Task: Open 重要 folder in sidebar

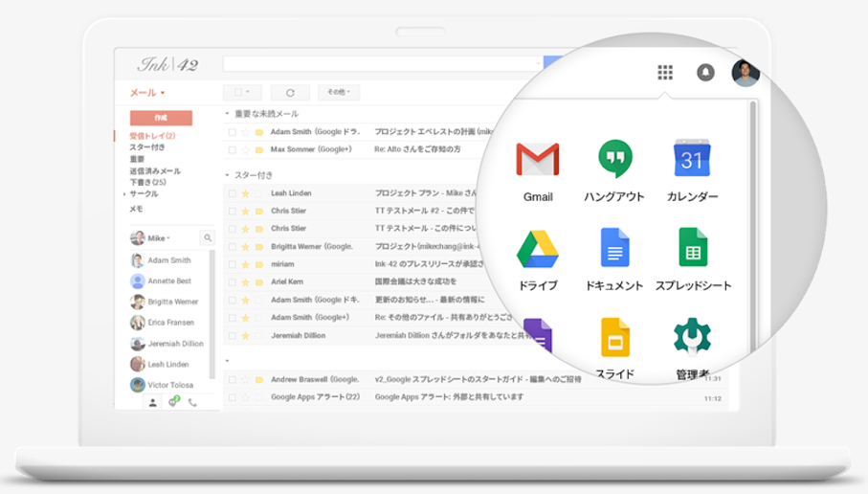Action: pyautogui.click(x=137, y=159)
